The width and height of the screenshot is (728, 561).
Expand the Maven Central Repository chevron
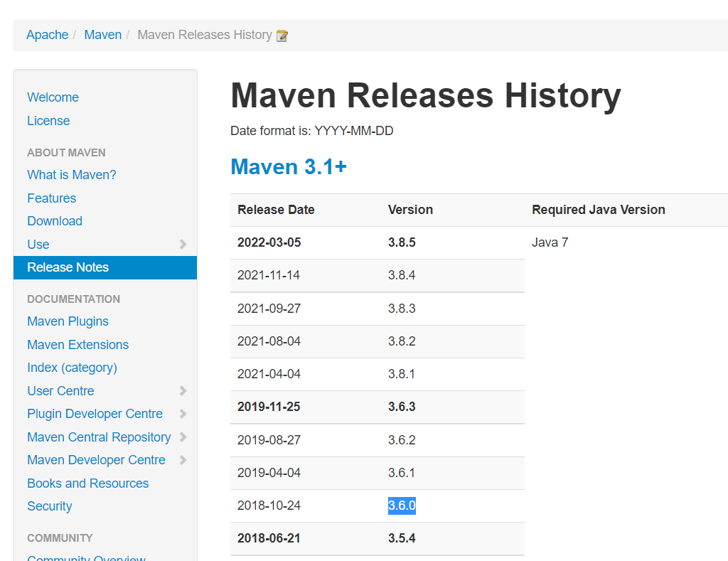pyautogui.click(x=183, y=437)
